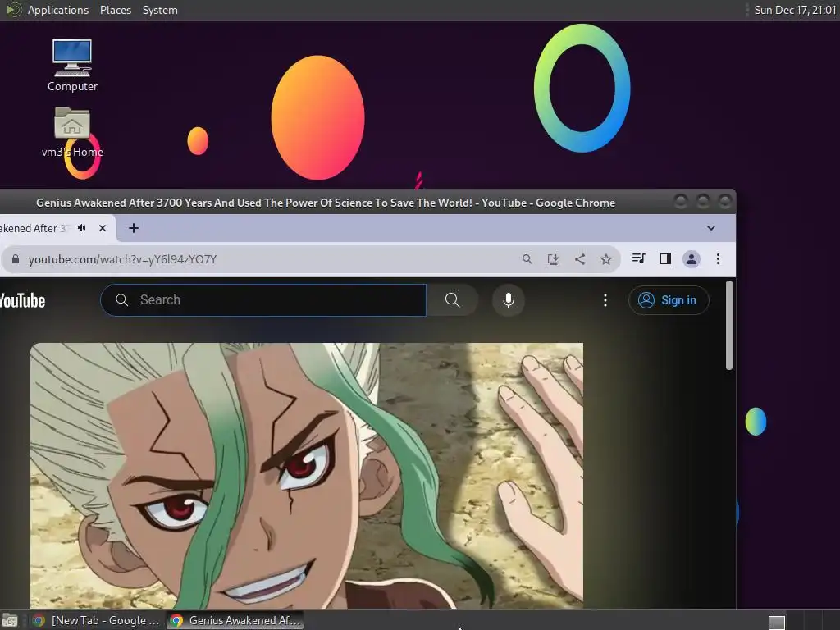
Task: Open Chrome media controls icon
Action: (638, 258)
